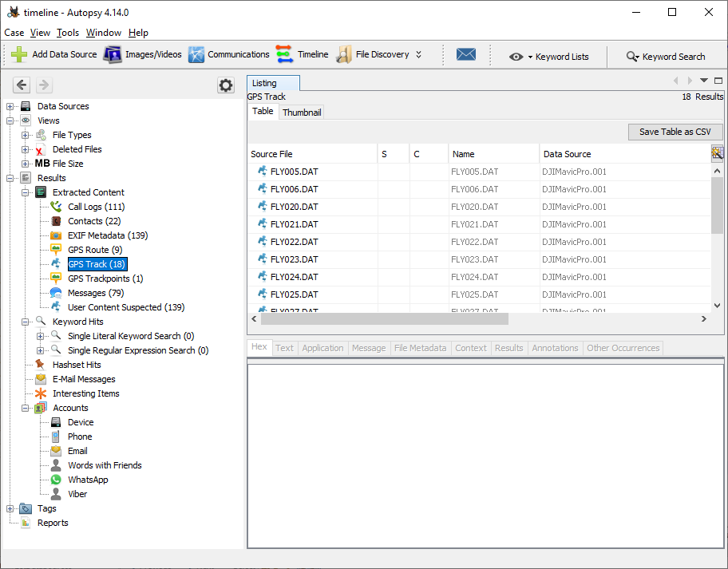728x569 pixels.
Task: Open the Keyword Lists dropdown
Action: (549, 57)
